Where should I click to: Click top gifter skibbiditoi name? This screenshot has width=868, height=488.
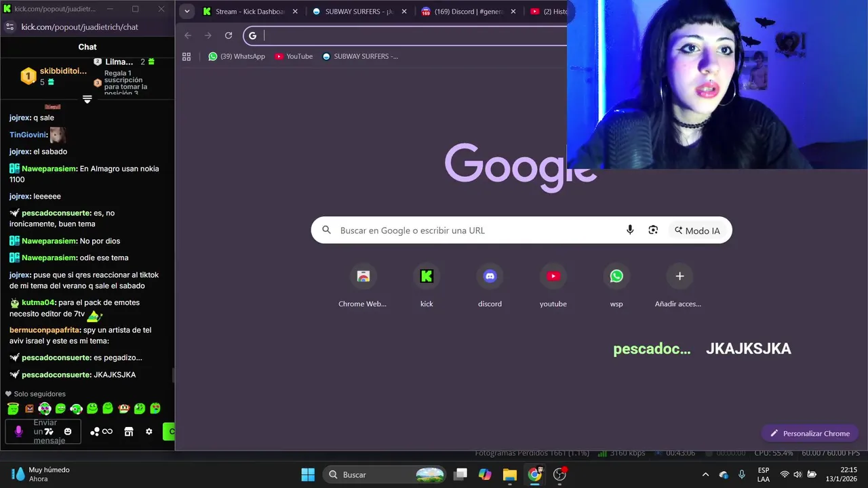pos(64,71)
